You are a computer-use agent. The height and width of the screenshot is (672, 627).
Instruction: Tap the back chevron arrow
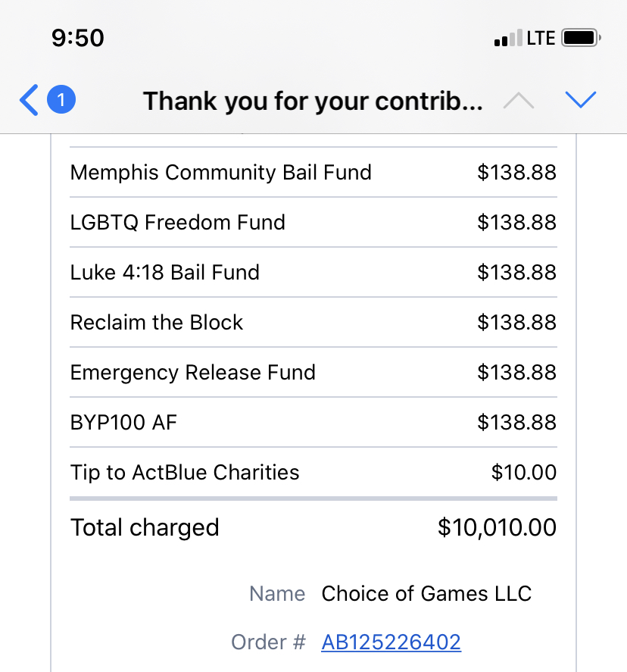point(29,100)
